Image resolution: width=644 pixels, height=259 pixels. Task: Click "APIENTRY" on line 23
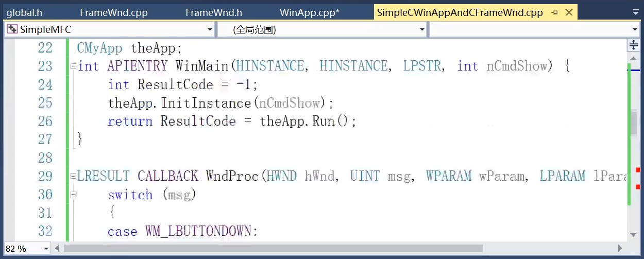(x=138, y=66)
